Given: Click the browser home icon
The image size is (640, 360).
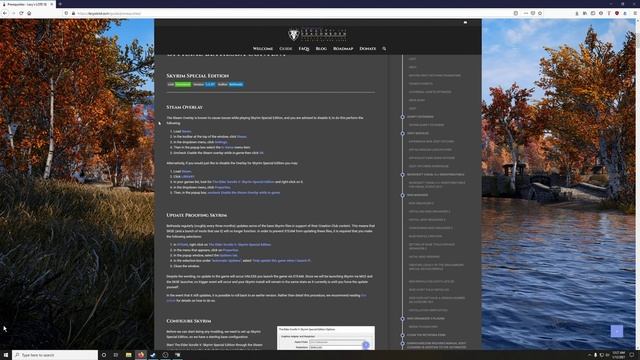Looking at the screenshot, I should [x=29, y=13].
